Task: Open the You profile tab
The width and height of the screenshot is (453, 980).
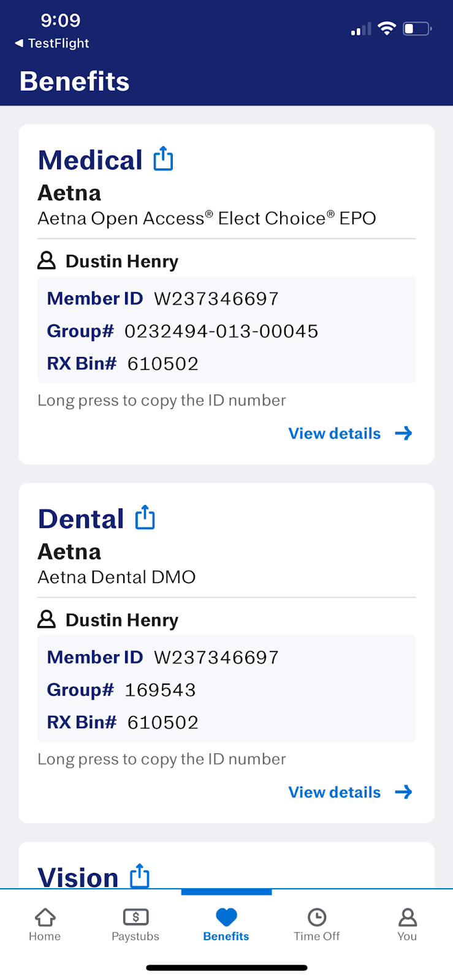Action: (407, 925)
